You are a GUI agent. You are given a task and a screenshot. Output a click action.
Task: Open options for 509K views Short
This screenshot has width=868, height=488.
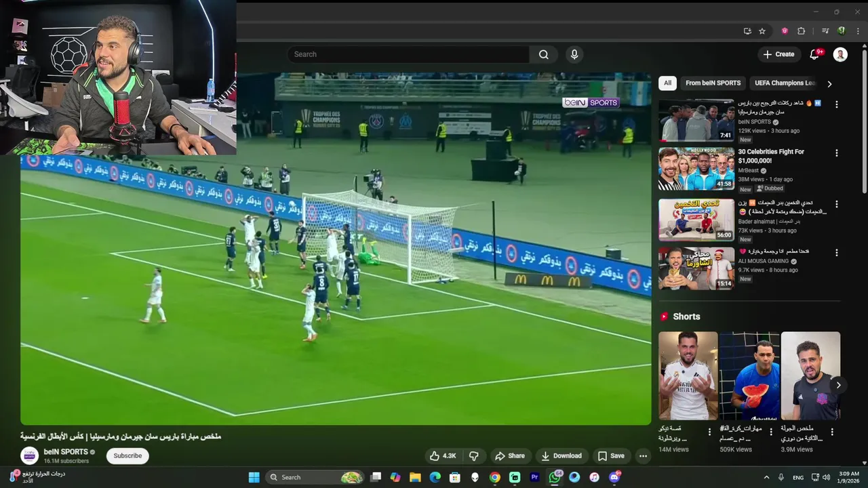pyautogui.click(x=771, y=432)
